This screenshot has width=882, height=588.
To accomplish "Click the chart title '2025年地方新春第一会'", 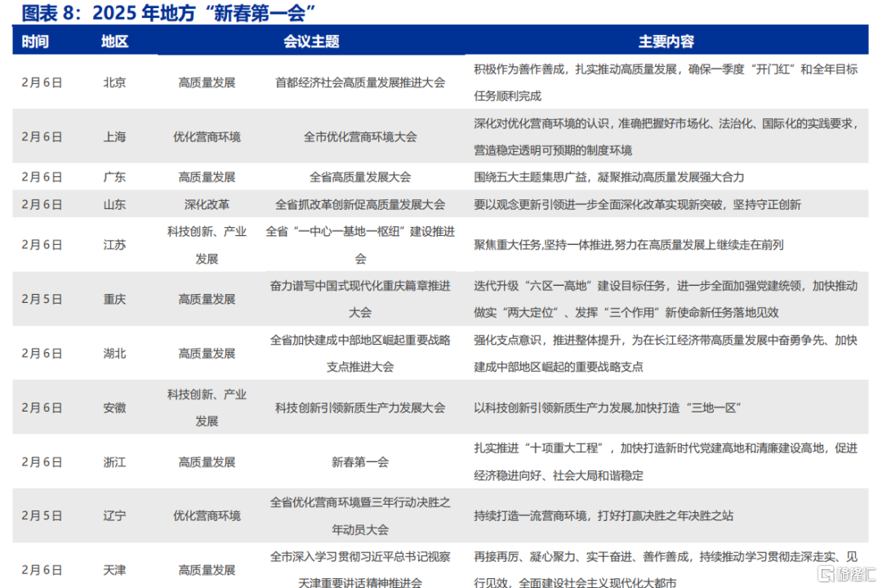I will [x=168, y=12].
